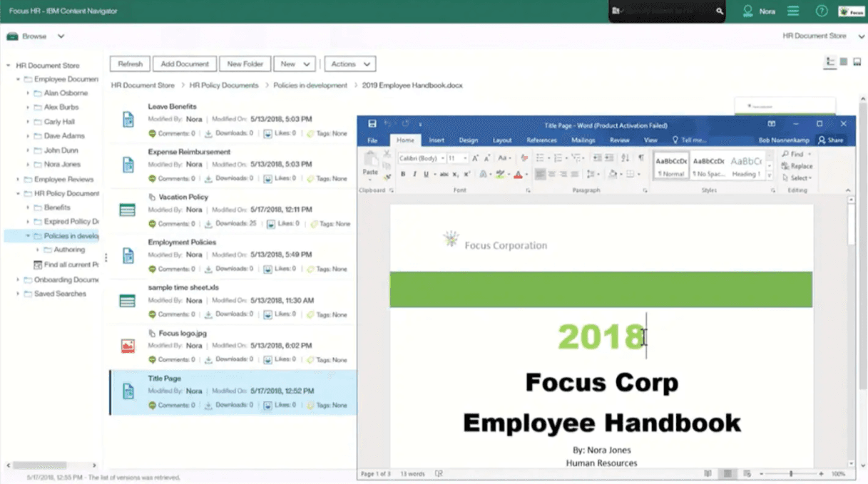Viewport: 868px width, 484px height.
Task: Select the Vacation Policy document row
Action: pyautogui.click(x=232, y=210)
